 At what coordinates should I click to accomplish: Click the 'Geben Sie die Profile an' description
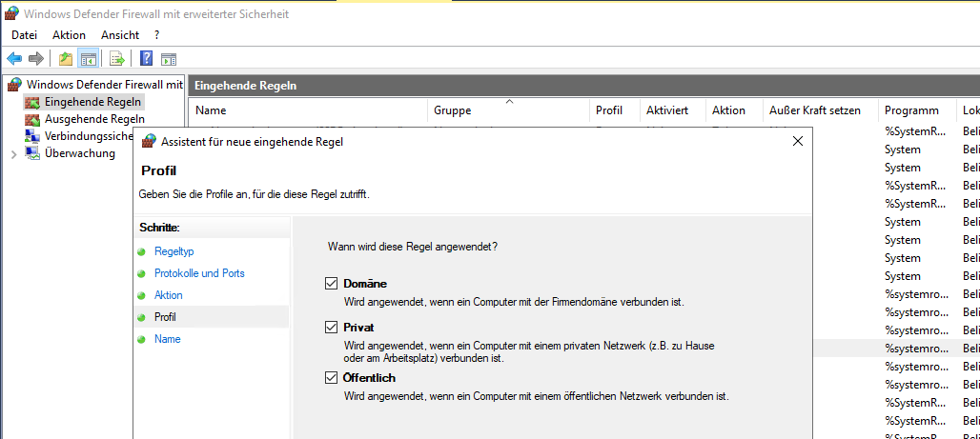(x=254, y=195)
